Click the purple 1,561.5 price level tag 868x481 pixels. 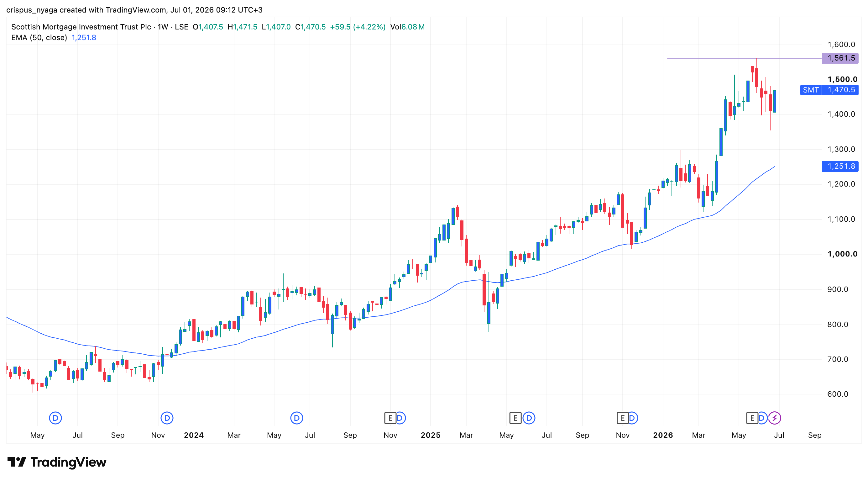(x=840, y=58)
